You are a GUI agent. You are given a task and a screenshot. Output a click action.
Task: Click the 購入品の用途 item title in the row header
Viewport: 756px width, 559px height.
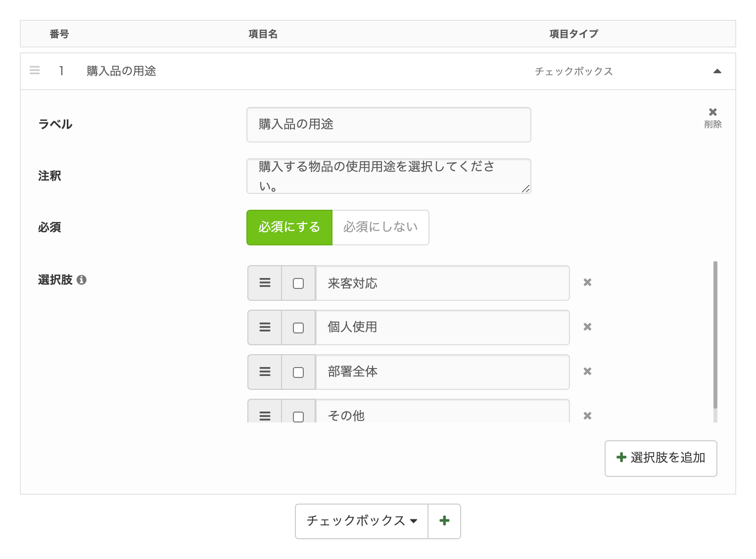[122, 71]
